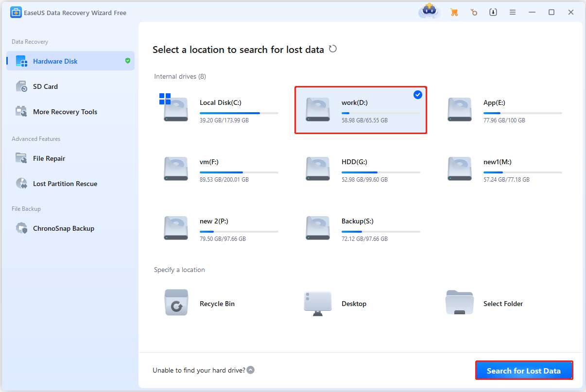586x392 pixels.
Task: Select the work(D:) drive icon
Action: pos(318,109)
